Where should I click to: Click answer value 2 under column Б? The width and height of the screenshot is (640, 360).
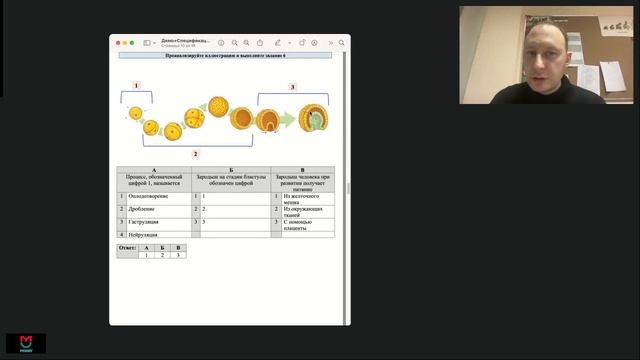162,255
